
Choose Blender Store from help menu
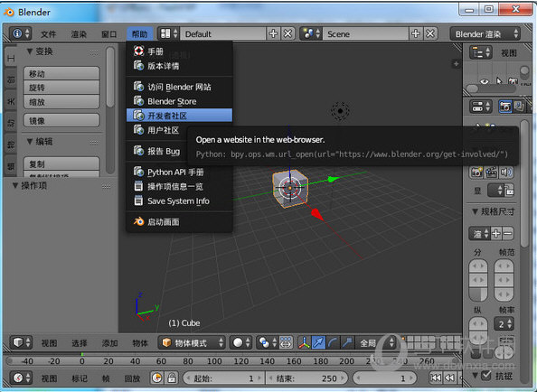coord(180,101)
